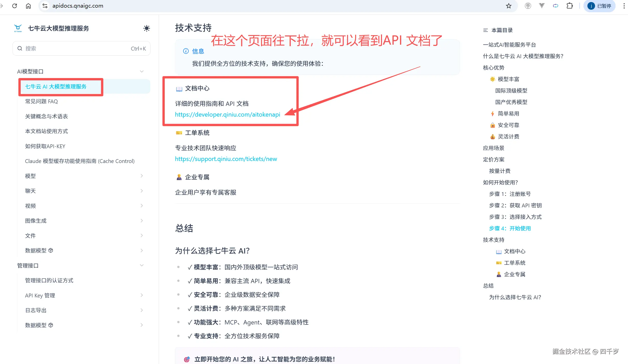Expand the 图像生成 sidebar section
The height and width of the screenshot is (364, 628).
tap(142, 220)
